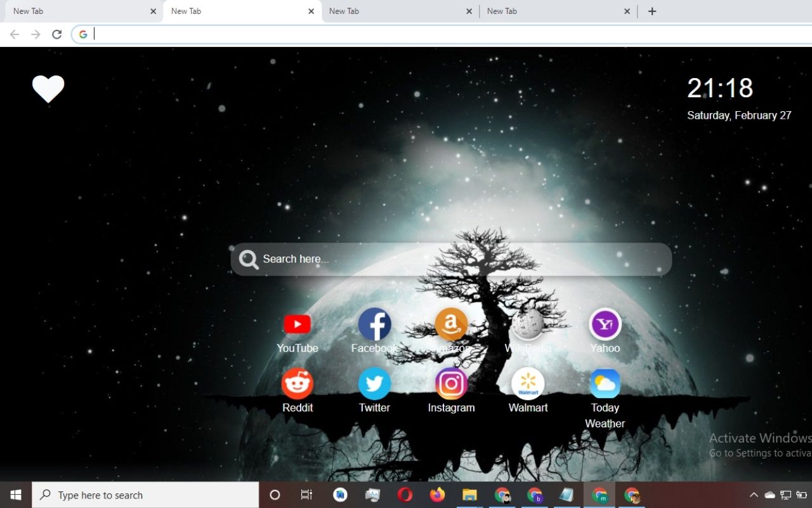The image size is (812, 508).
Task: Click the Twitter label text
Action: pyautogui.click(x=374, y=408)
